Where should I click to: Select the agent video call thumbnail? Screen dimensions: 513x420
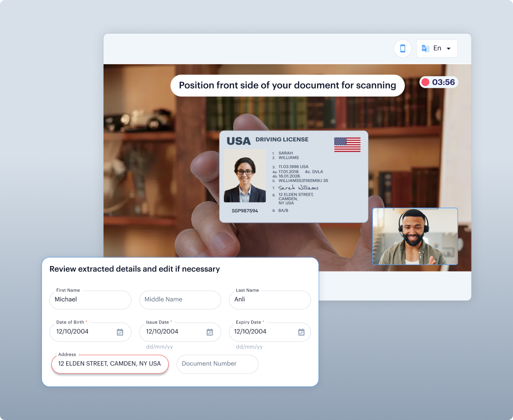[x=415, y=237]
